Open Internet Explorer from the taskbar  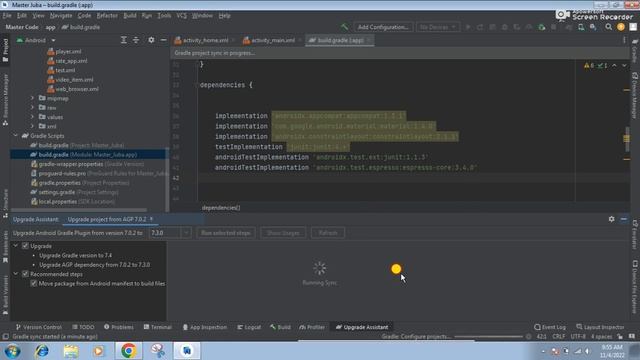[x=42, y=351]
